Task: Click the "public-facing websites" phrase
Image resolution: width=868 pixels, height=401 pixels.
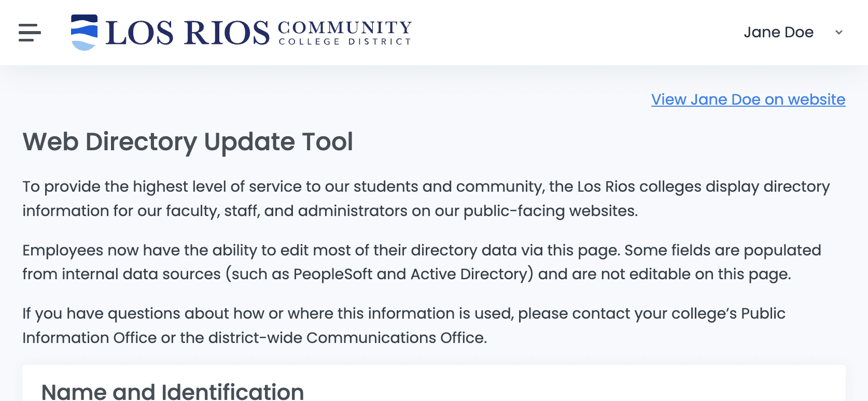Action: tap(550, 211)
